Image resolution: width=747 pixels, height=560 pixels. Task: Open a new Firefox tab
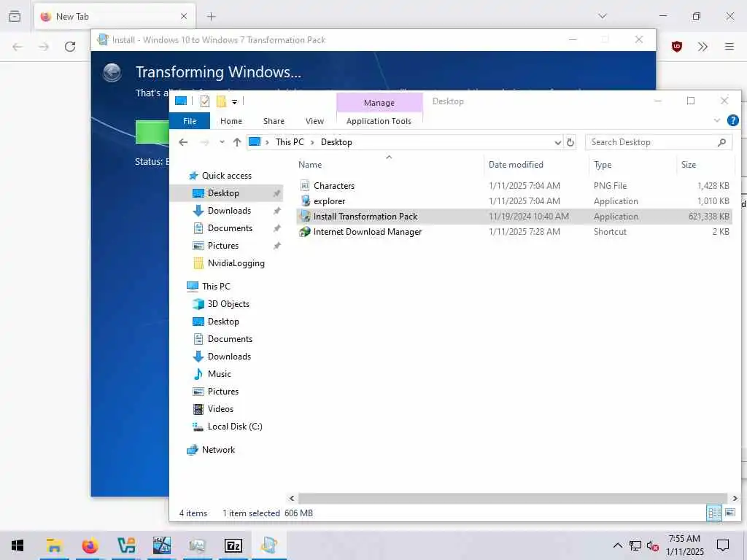pyautogui.click(x=211, y=16)
